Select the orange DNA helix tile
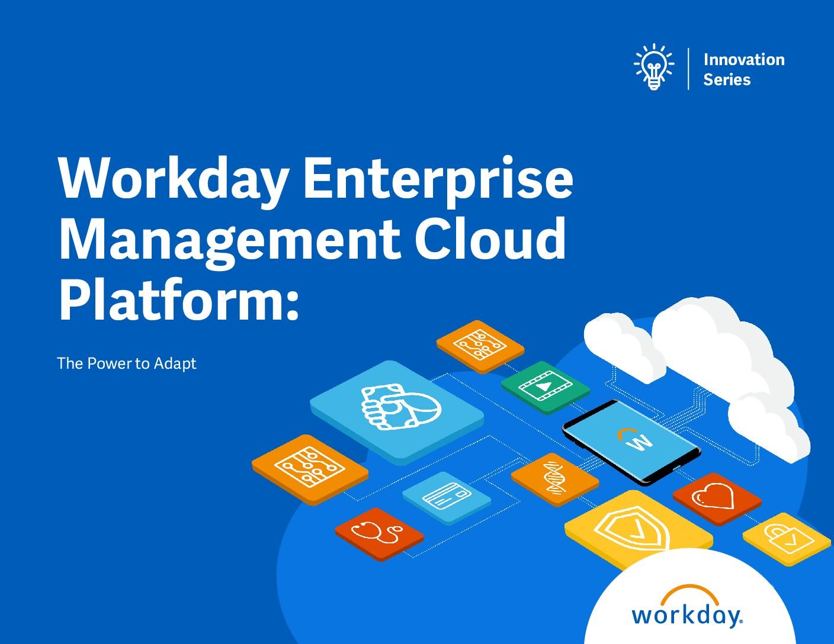This screenshot has width=834, height=644. 554,478
